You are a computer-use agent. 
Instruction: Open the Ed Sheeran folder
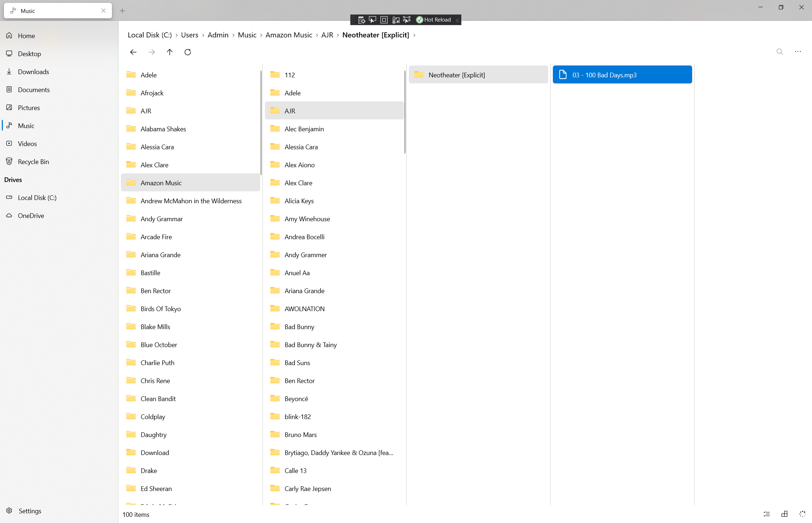coord(190,488)
